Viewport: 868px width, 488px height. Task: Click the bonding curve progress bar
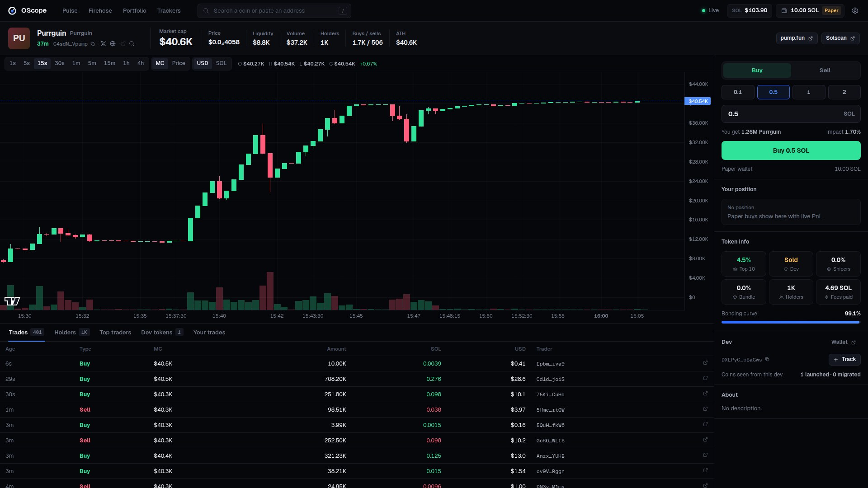[791, 322]
